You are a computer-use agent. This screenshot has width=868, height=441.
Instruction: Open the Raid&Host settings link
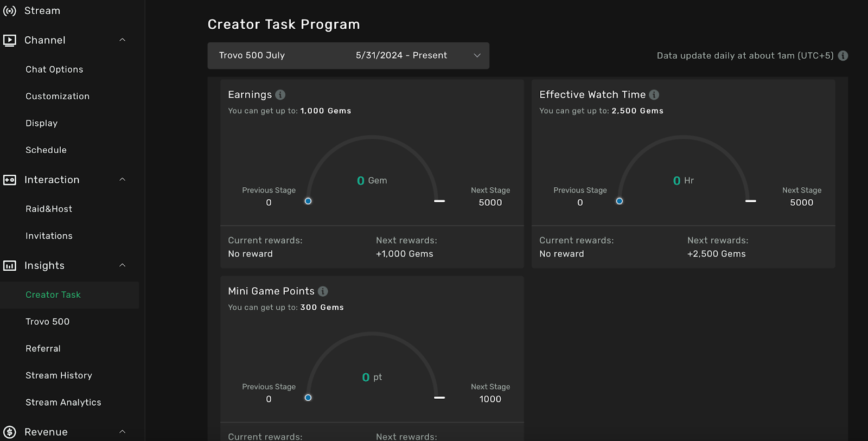pos(49,209)
